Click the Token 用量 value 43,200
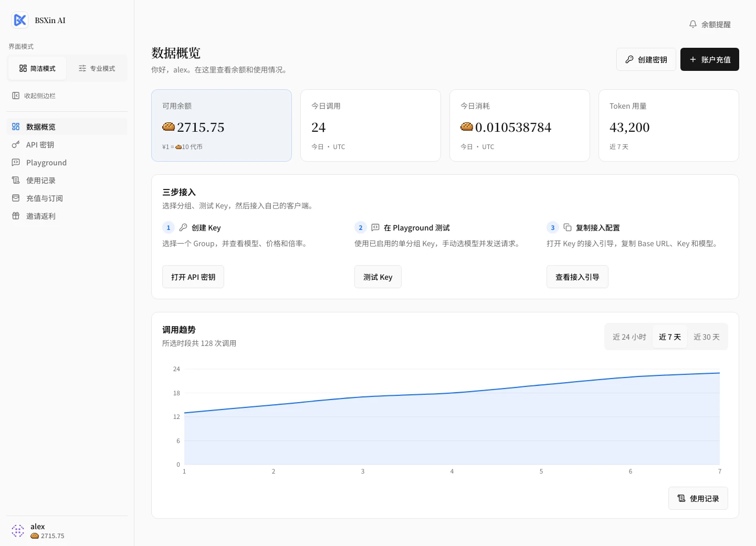This screenshot has width=756, height=546. point(629,127)
